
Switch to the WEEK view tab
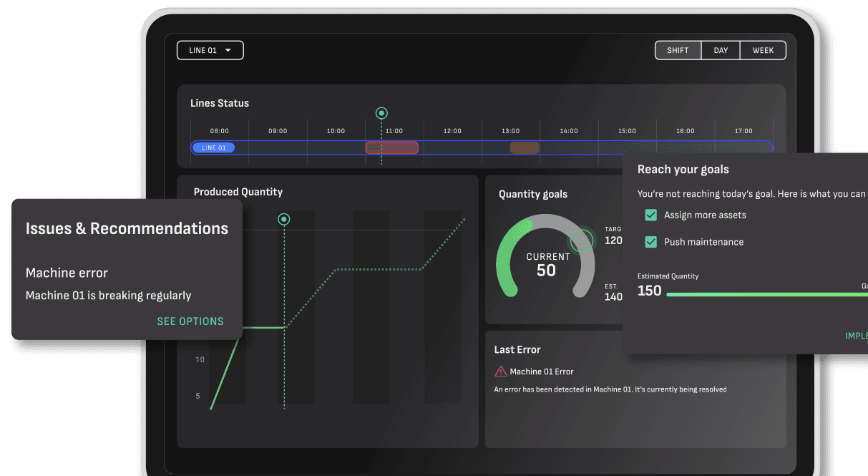(762, 49)
